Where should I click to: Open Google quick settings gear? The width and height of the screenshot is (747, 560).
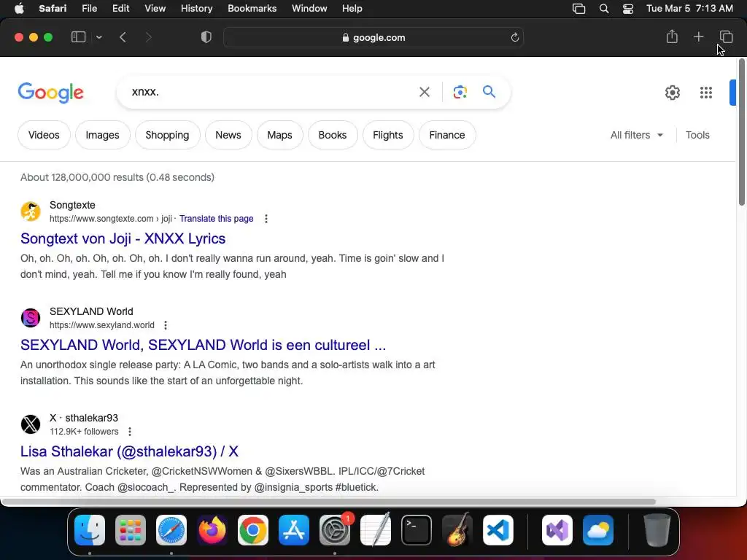click(672, 93)
